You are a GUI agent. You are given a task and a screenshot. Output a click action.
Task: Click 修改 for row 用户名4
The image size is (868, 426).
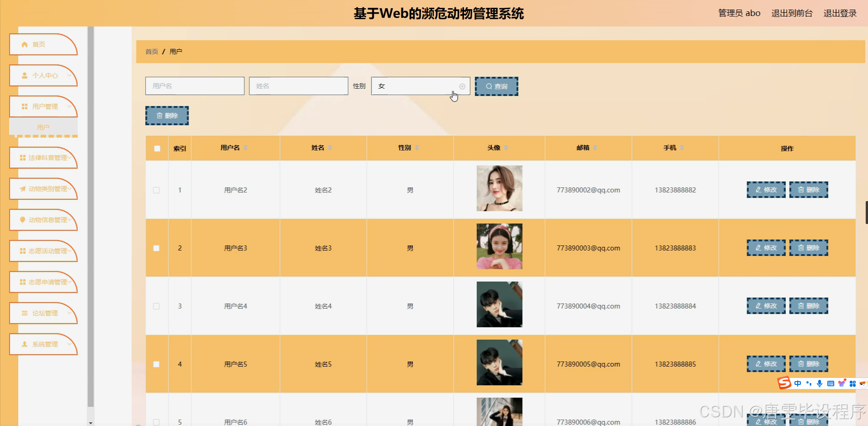[x=766, y=306]
